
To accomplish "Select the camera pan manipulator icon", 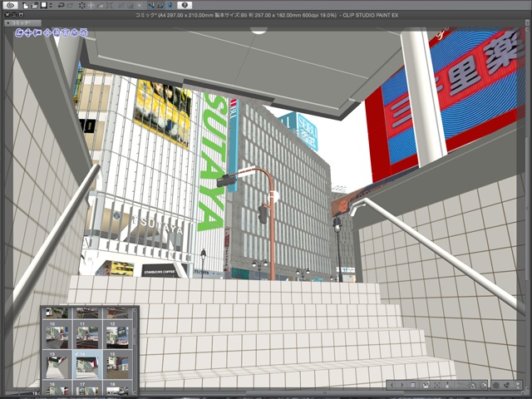I will point(28,32).
